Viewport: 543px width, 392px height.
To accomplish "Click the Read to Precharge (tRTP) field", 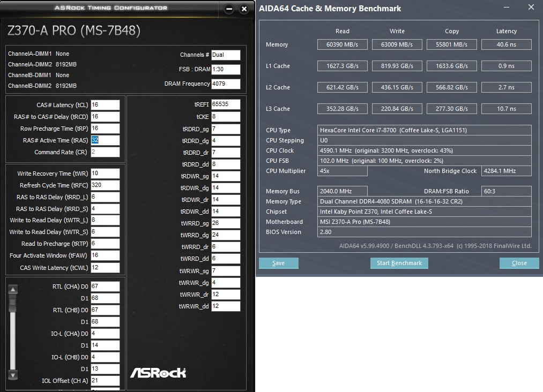I will click(105, 244).
